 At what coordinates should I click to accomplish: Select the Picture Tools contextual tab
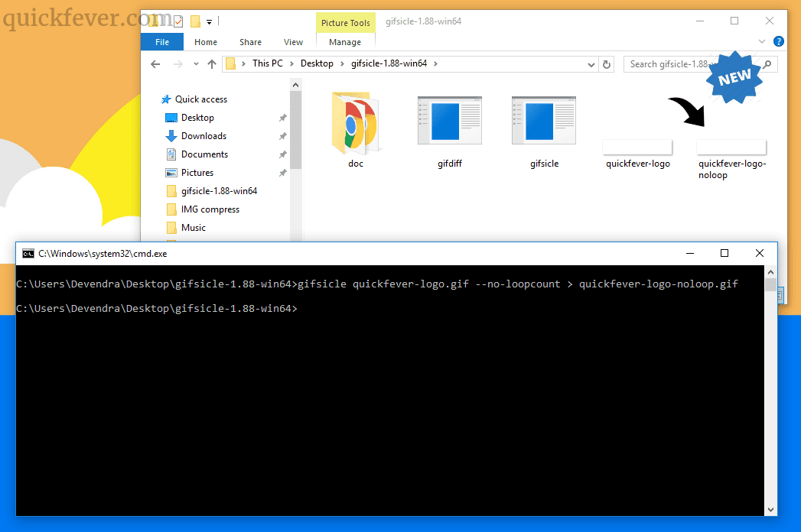[x=345, y=22]
